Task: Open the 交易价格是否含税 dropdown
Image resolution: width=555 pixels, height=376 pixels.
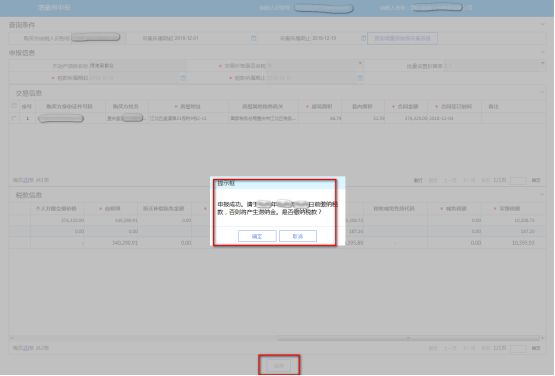Action: pos(360,63)
